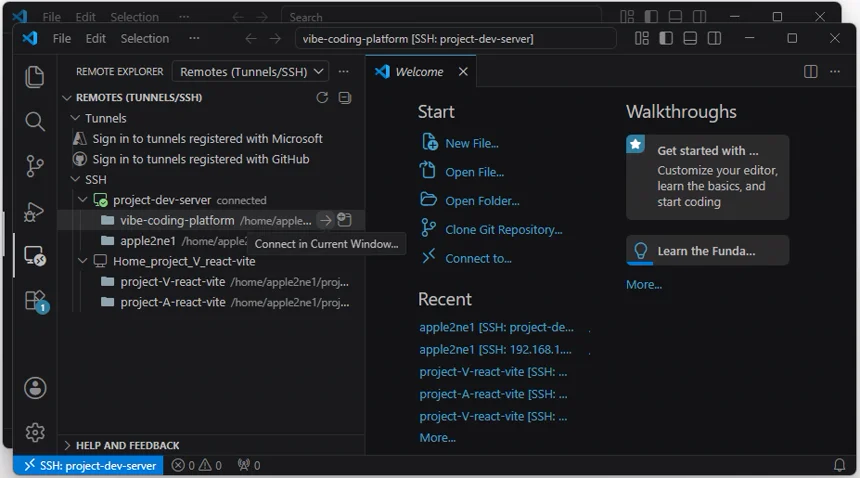Select project-V-react-vite folder in tree
The image size is (860, 478).
pyautogui.click(x=211, y=282)
